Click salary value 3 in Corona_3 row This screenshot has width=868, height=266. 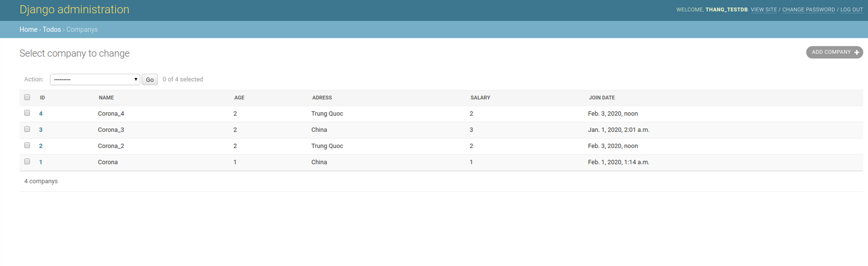(471, 130)
